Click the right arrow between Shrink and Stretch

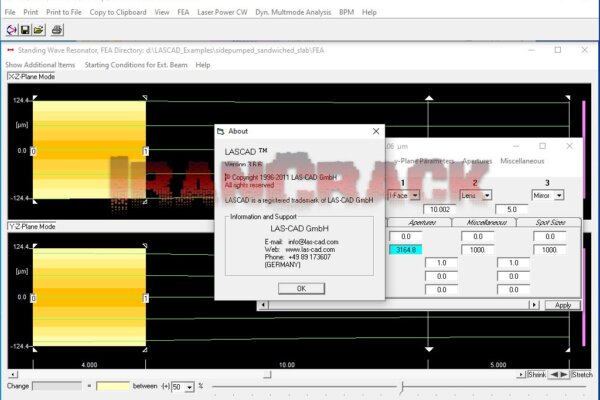tap(564, 375)
